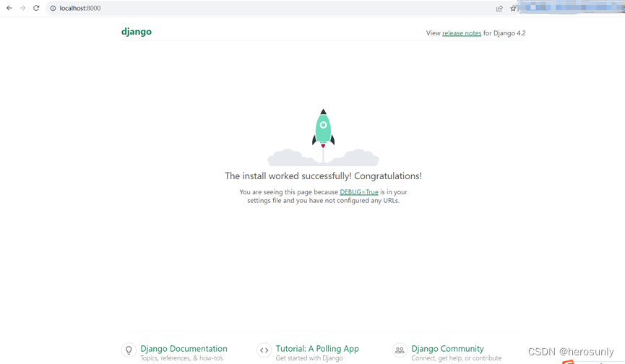
Task: Share this page via the share icon
Action: tap(499, 9)
